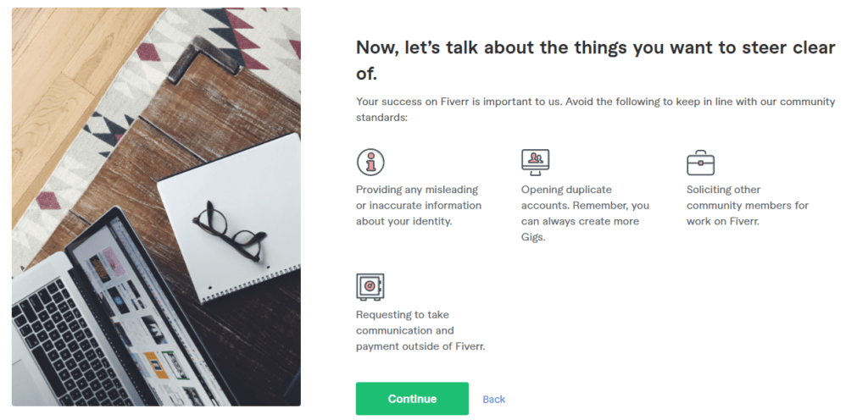Click the info circle icon
This screenshot has width=868, height=420.
pos(370,162)
